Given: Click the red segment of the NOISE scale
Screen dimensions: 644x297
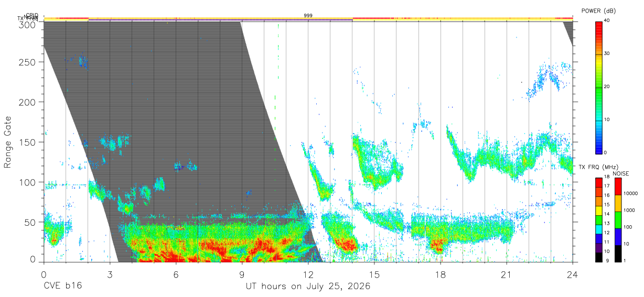Looking at the screenshot, I should [618, 186].
